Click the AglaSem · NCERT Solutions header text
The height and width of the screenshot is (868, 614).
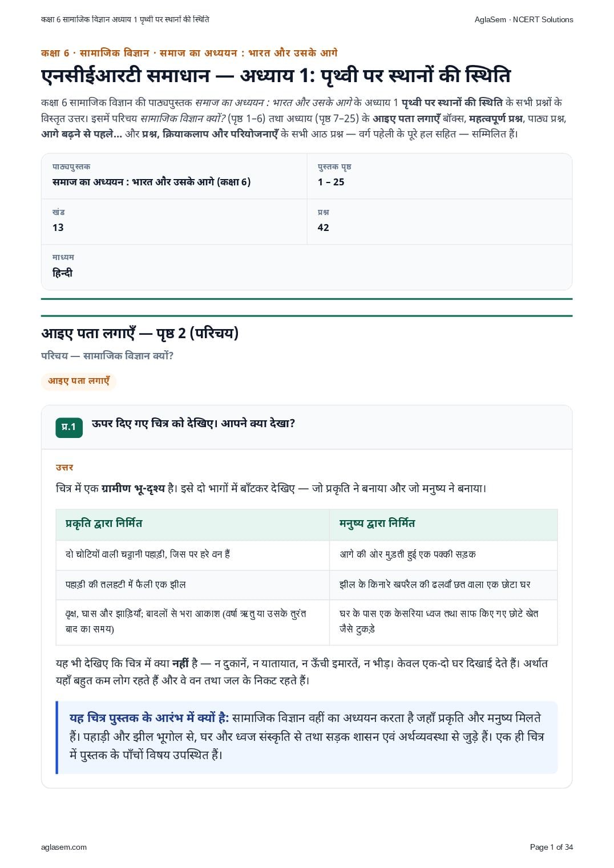(524, 19)
